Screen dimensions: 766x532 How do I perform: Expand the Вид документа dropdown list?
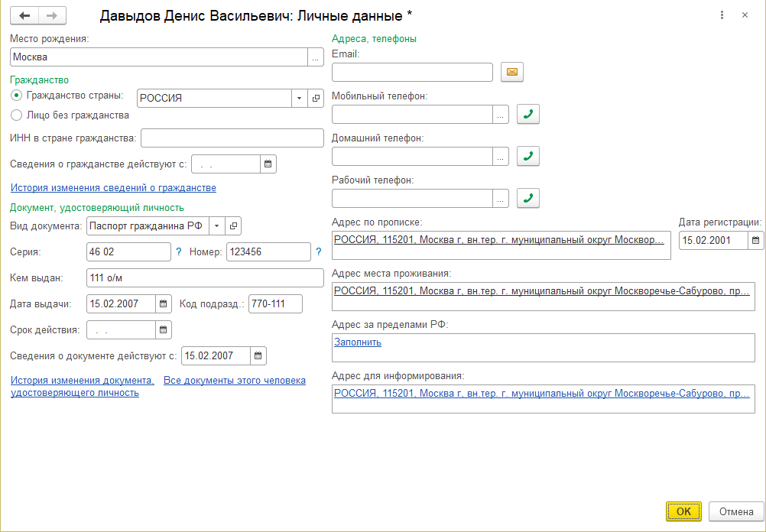(216, 226)
